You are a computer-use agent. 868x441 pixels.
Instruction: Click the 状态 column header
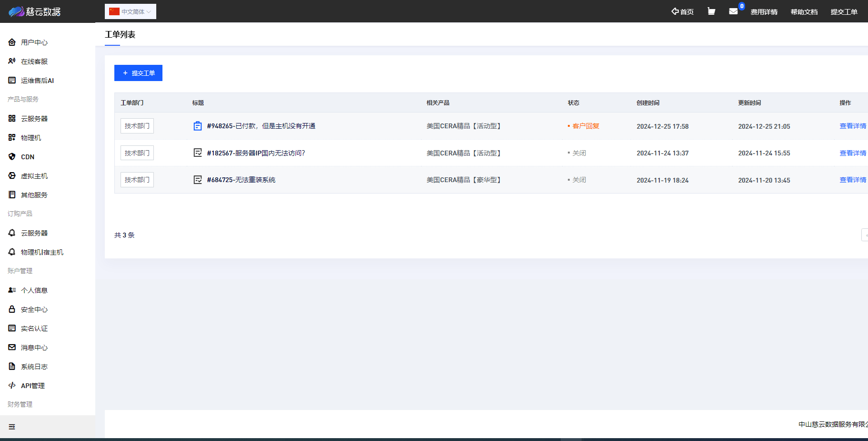coord(574,103)
